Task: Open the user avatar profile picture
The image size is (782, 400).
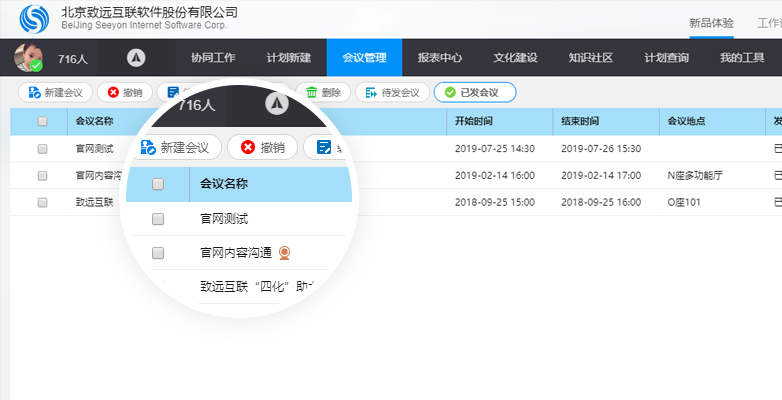Action: (27, 58)
